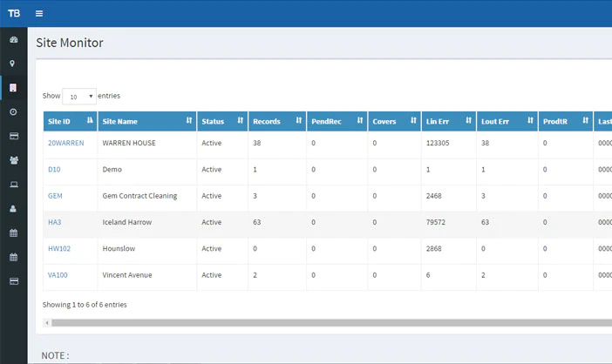
Task: Click scrollbar left arrow below table
Action: [x=47, y=323]
